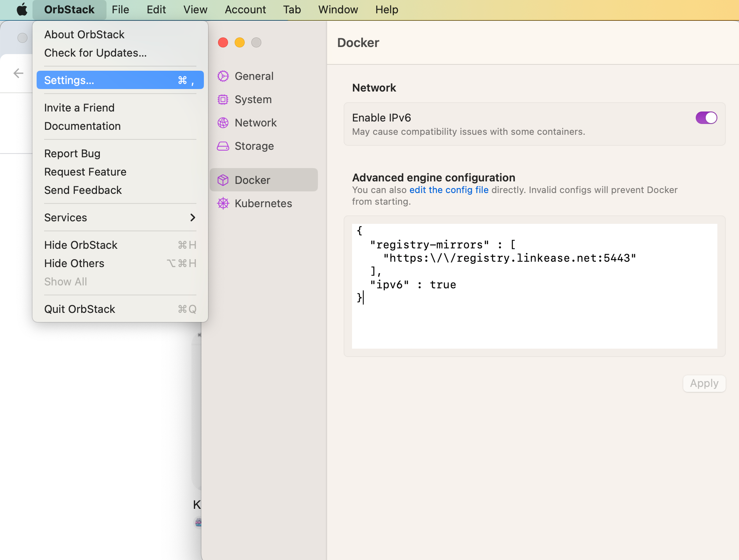Image resolution: width=739 pixels, height=560 pixels.
Task: Switch to the System settings pane
Action: (x=264, y=99)
